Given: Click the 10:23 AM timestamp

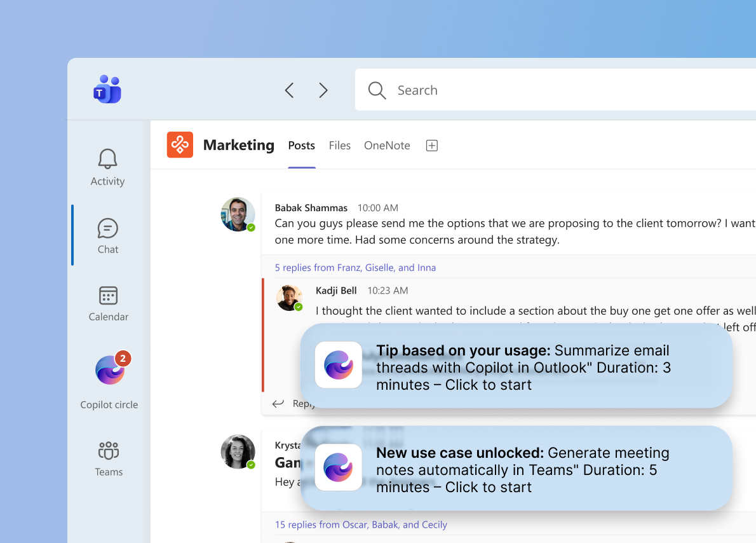Looking at the screenshot, I should click(x=388, y=291).
